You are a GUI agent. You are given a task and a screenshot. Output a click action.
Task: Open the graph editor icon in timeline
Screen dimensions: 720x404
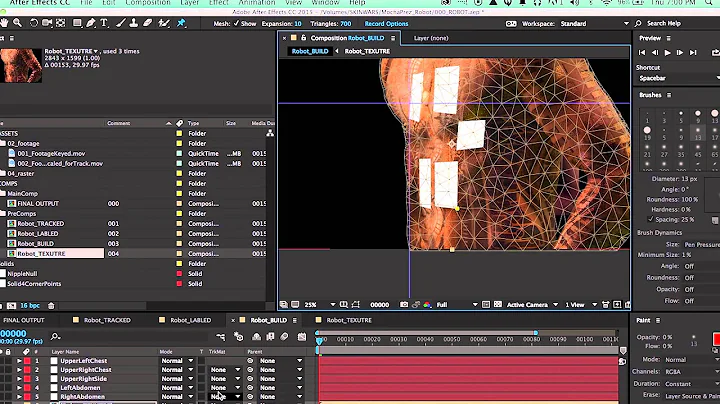(x=302, y=337)
